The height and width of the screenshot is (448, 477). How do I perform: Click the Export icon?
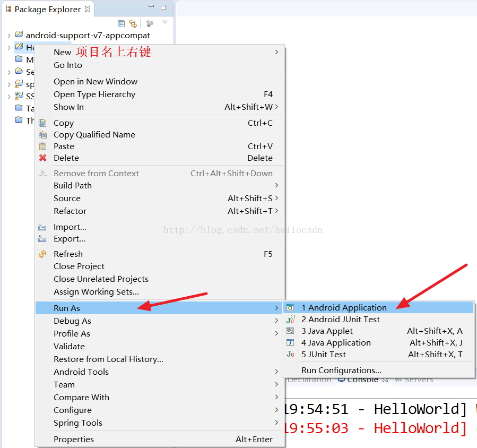[42, 239]
